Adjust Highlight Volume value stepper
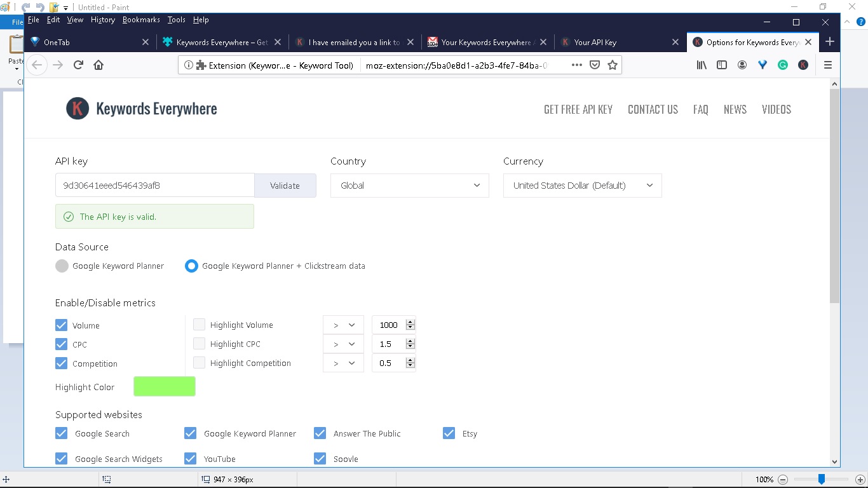The width and height of the screenshot is (868, 488). coord(410,325)
